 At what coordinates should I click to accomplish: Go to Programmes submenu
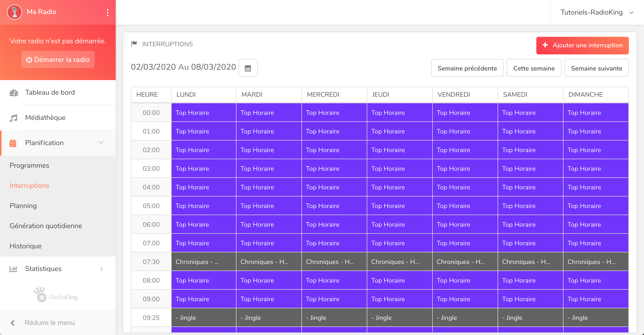pyautogui.click(x=29, y=165)
